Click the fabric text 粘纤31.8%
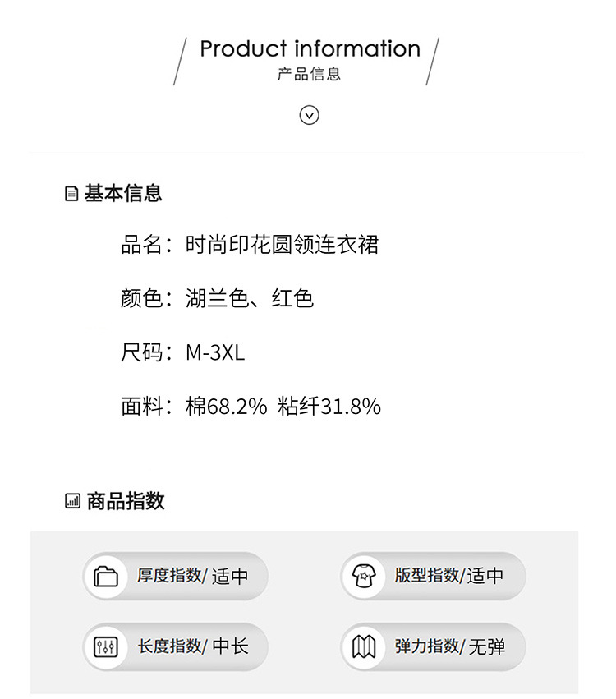 click(x=329, y=406)
